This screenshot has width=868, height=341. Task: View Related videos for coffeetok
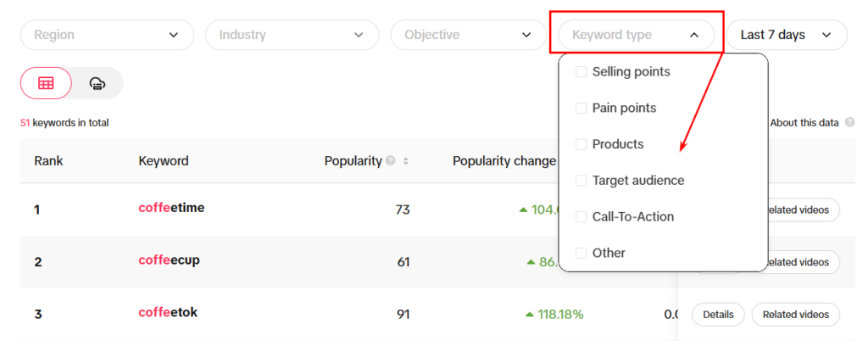(x=795, y=315)
